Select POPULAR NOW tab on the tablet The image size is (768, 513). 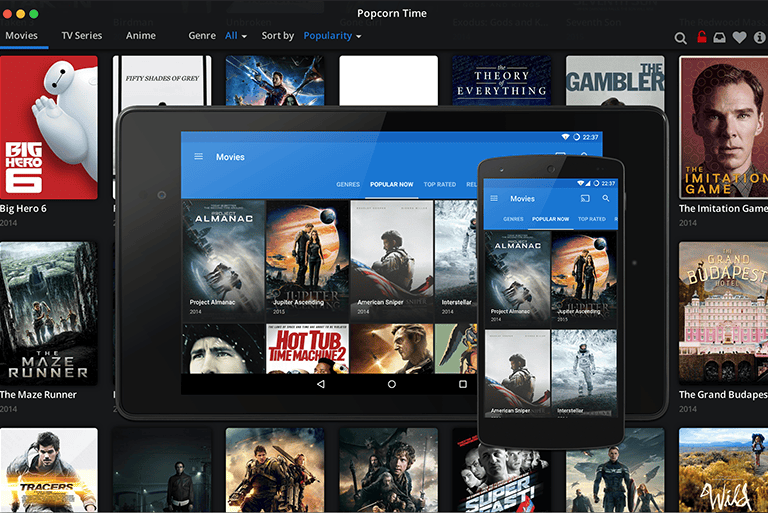click(x=392, y=185)
